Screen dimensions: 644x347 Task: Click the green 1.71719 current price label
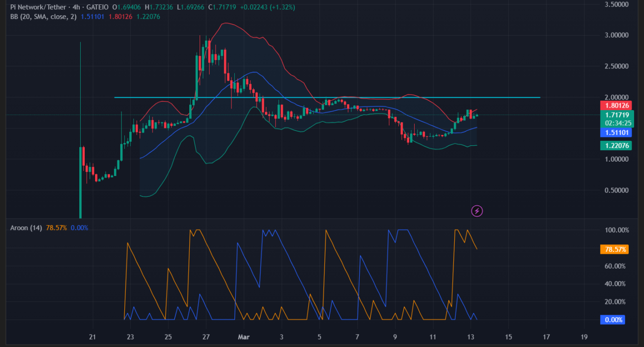(x=616, y=115)
